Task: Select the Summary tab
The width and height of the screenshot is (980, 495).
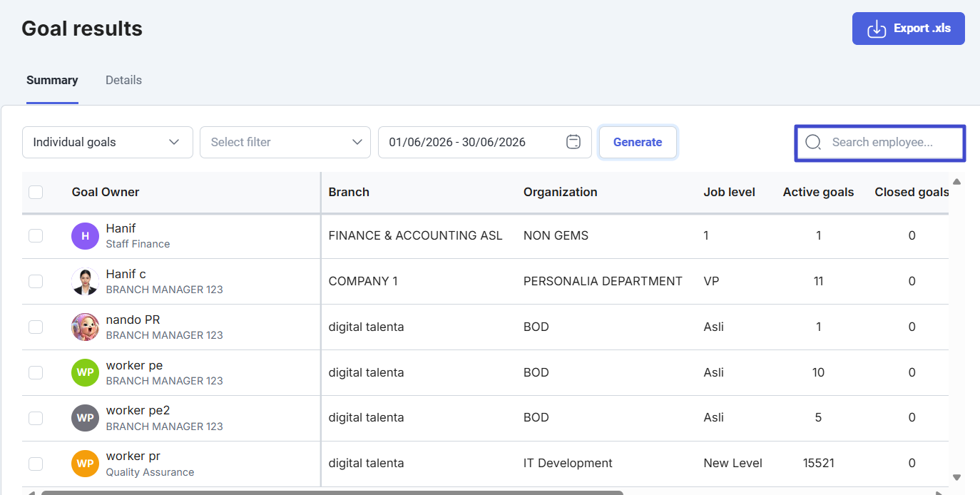Action: click(x=52, y=80)
